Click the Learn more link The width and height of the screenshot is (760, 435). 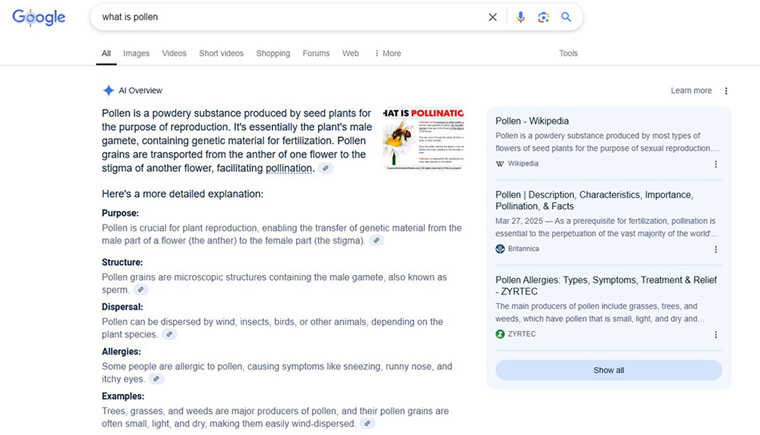(691, 91)
